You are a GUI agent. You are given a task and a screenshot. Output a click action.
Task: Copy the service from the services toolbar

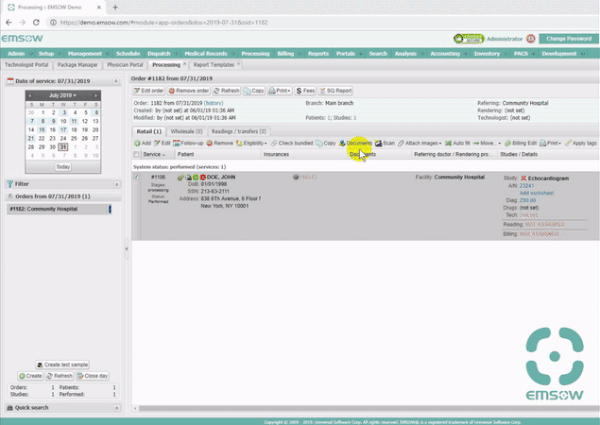pyautogui.click(x=326, y=143)
